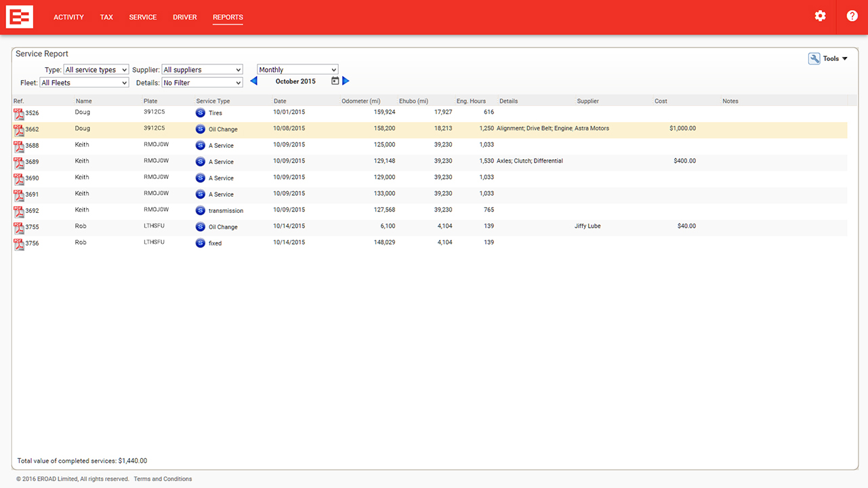Open PDF icon for service ref 3689
868x488 pixels.
pyautogui.click(x=19, y=162)
